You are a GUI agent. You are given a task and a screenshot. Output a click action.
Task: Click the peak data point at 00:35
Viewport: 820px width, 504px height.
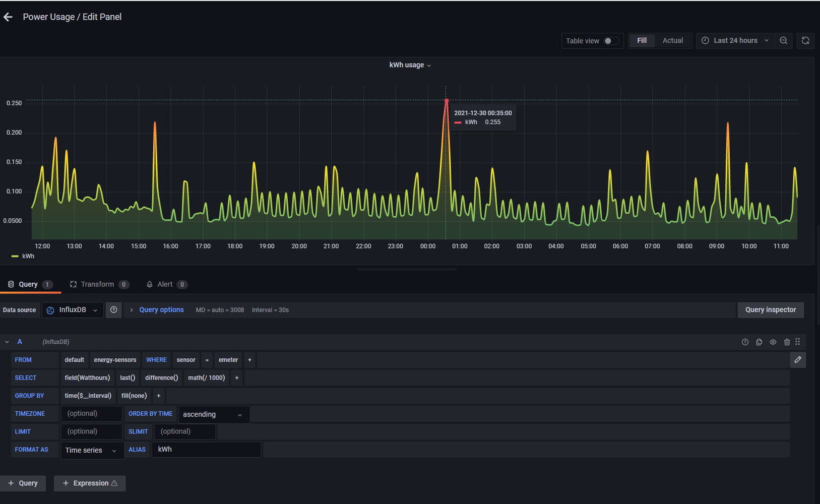point(446,101)
